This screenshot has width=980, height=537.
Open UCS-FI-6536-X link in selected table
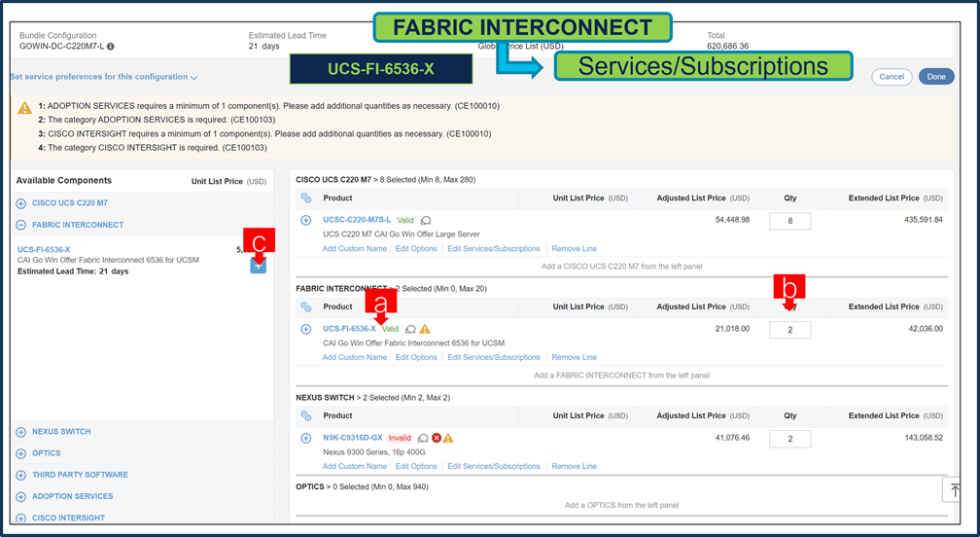point(349,329)
